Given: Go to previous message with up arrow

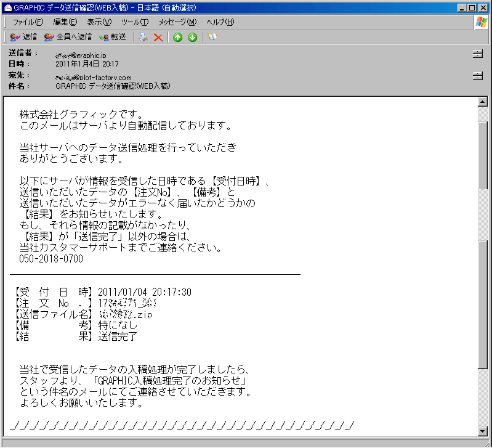Looking at the screenshot, I should pos(177,38).
